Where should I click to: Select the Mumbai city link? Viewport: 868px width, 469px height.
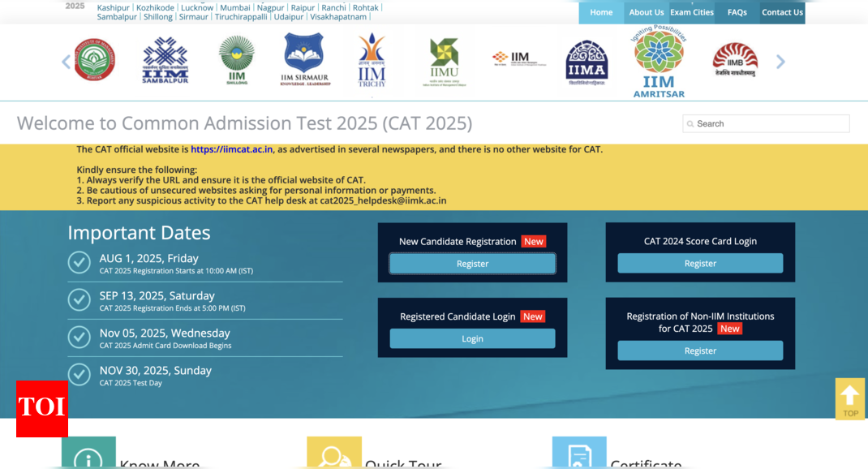pyautogui.click(x=235, y=8)
